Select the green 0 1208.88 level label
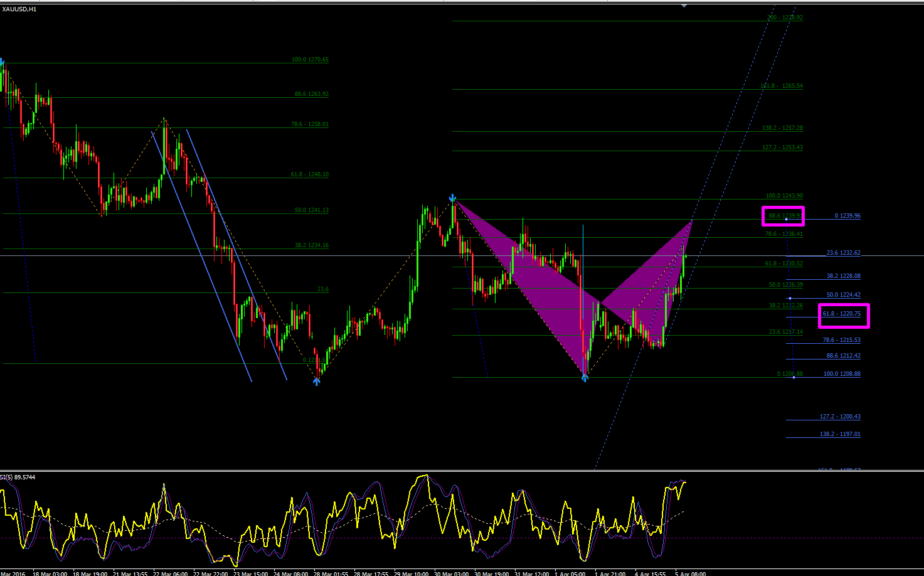 (790, 374)
